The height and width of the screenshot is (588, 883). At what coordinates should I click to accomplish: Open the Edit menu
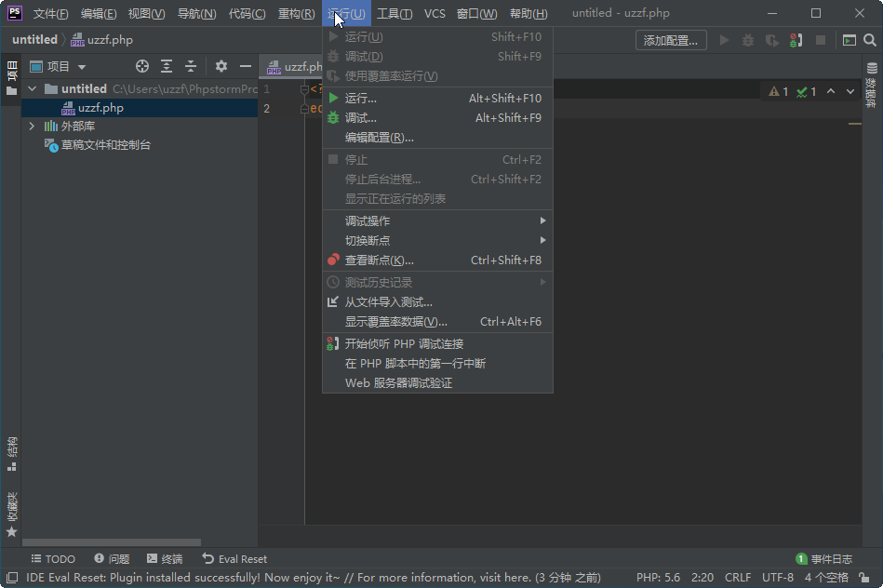tap(99, 14)
